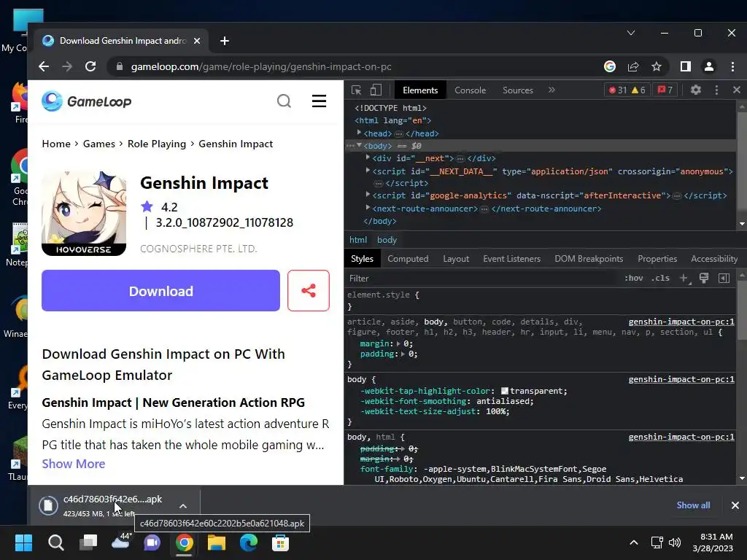Click the DevTools inspect element picker icon
747x560 pixels.
click(x=356, y=90)
